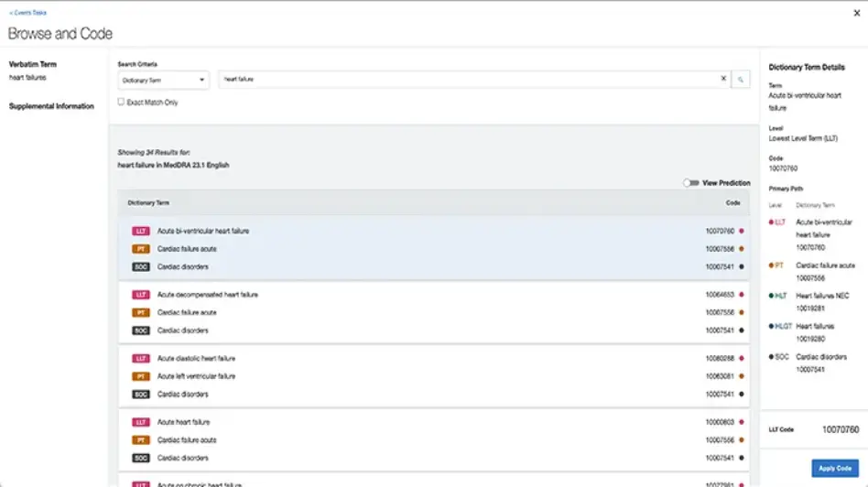Screen dimensions: 868x487
Task: Select the Acute heart failure result row
Action: (412, 422)
